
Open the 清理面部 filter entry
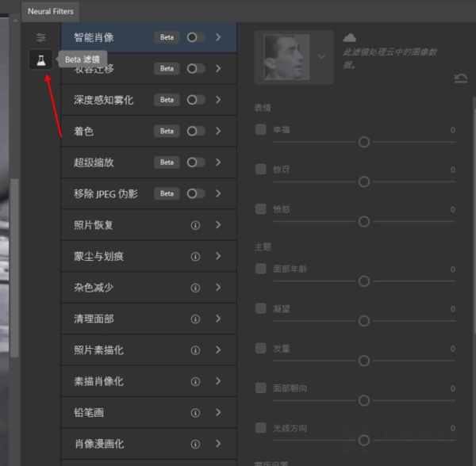click(x=149, y=319)
